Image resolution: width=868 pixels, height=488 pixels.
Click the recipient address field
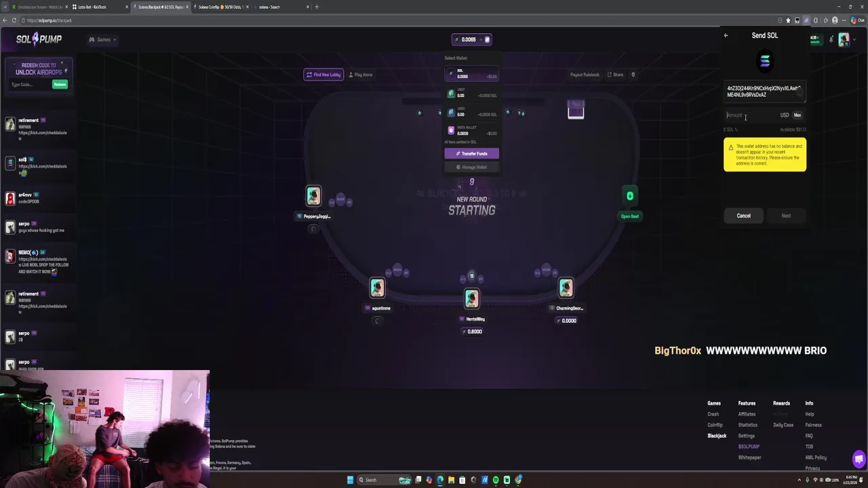[x=765, y=91]
